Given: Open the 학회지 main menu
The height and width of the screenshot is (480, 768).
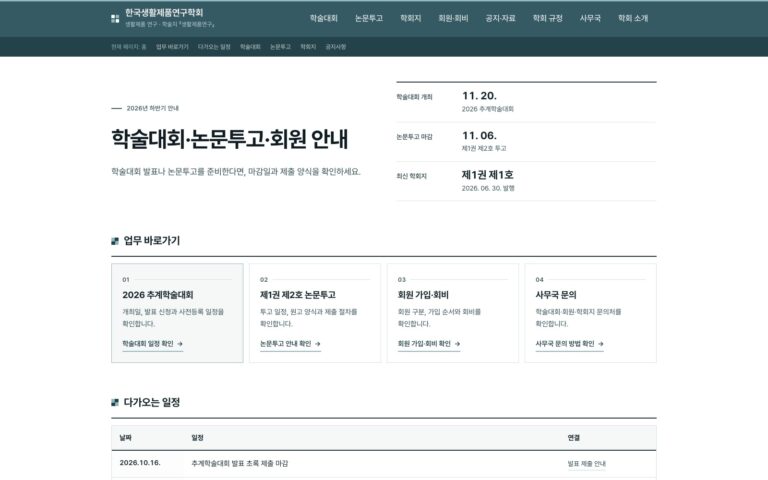Looking at the screenshot, I should [x=410, y=18].
